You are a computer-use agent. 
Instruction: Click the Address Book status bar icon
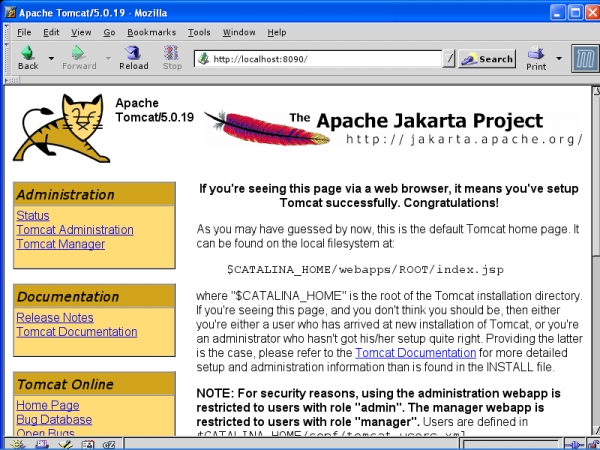click(x=87, y=445)
